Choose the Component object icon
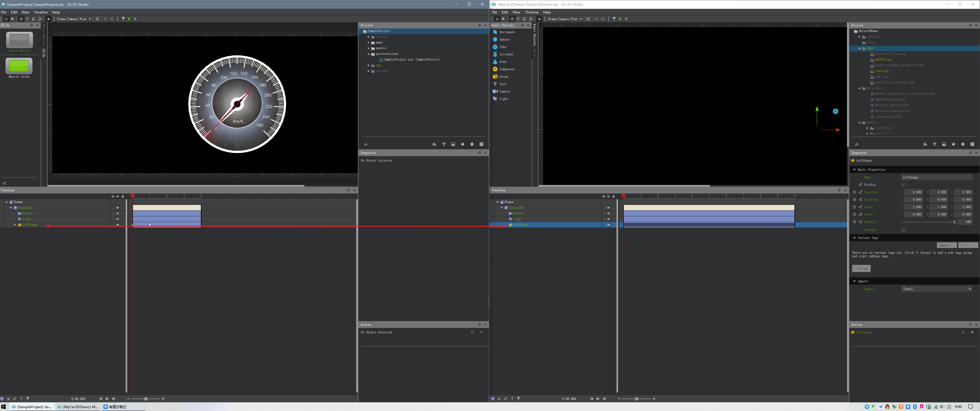Image resolution: width=980 pixels, height=411 pixels. [x=495, y=69]
